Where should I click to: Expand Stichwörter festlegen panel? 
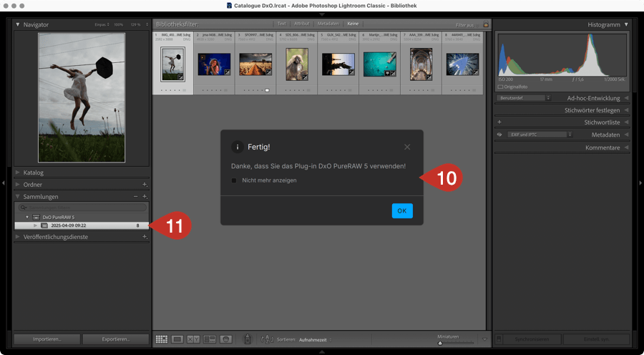point(626,110)
